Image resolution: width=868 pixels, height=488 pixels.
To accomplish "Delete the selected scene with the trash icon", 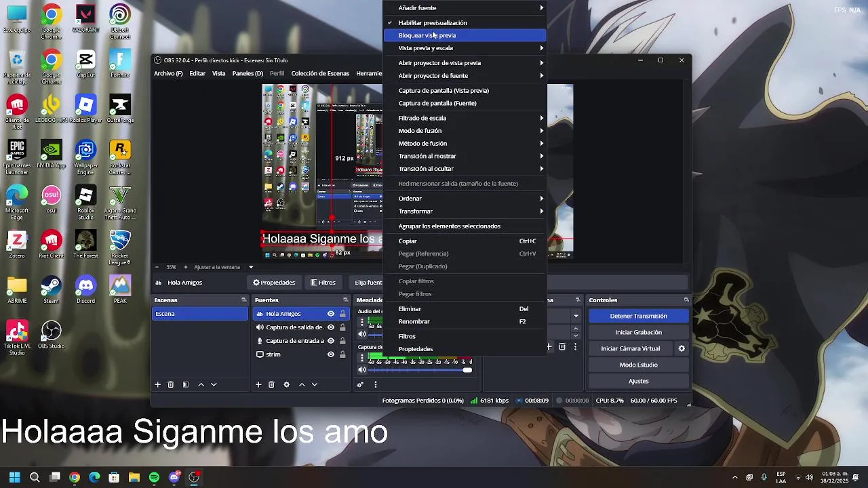I will (171, 384).
